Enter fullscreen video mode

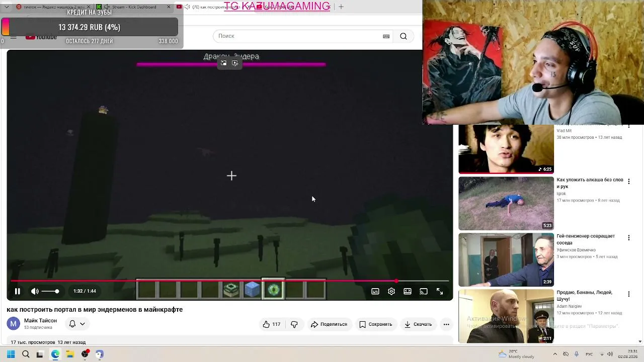[x=440, y=291]
